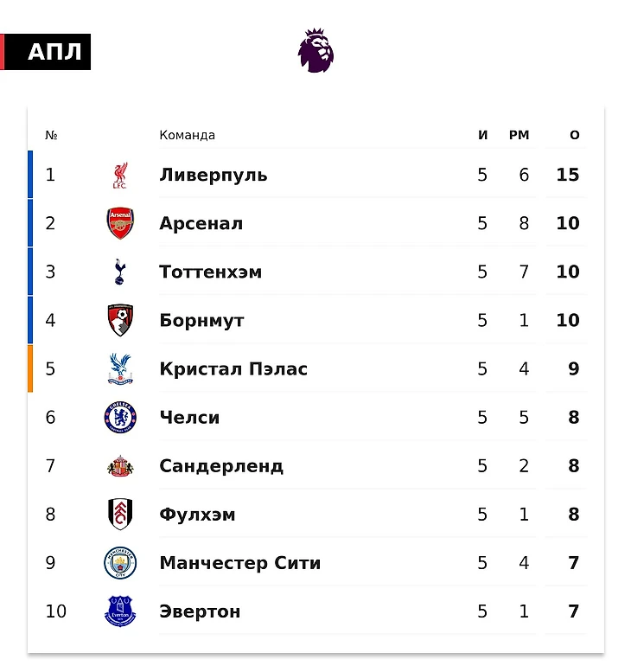Click the Tottenham cockerel crest

(x=120, y=272)
